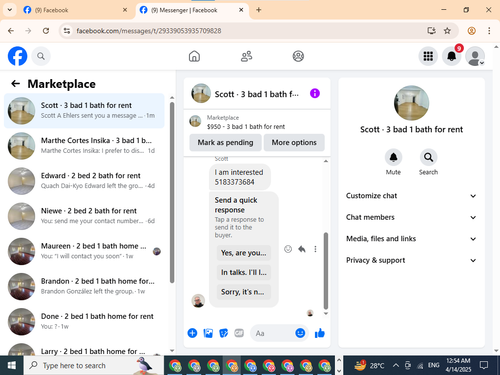Open the Windows Start menu
The width and height of the screenshot is (500, 375).
coord(12,365)
